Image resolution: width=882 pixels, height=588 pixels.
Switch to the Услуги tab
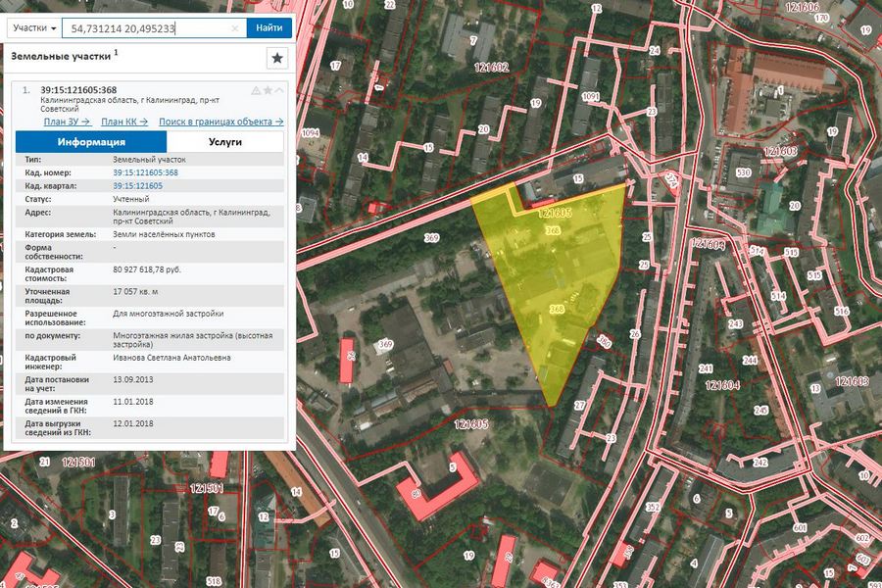pyautogui.click(x=224, y=142)
